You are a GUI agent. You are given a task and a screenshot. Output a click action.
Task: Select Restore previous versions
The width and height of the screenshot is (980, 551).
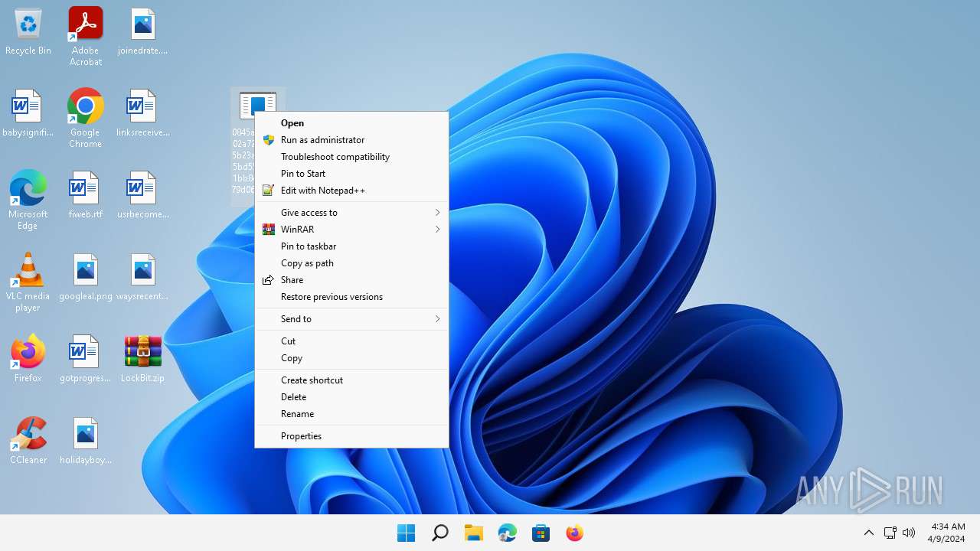(351, 297)
